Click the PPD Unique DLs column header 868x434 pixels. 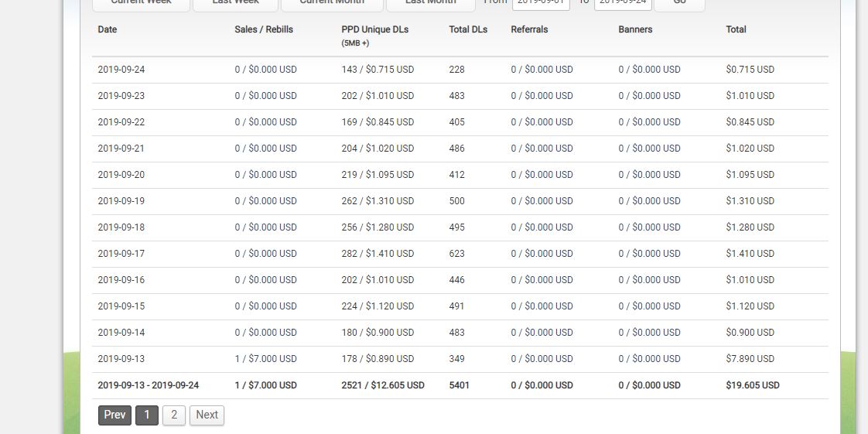click(x=374, y=29)
